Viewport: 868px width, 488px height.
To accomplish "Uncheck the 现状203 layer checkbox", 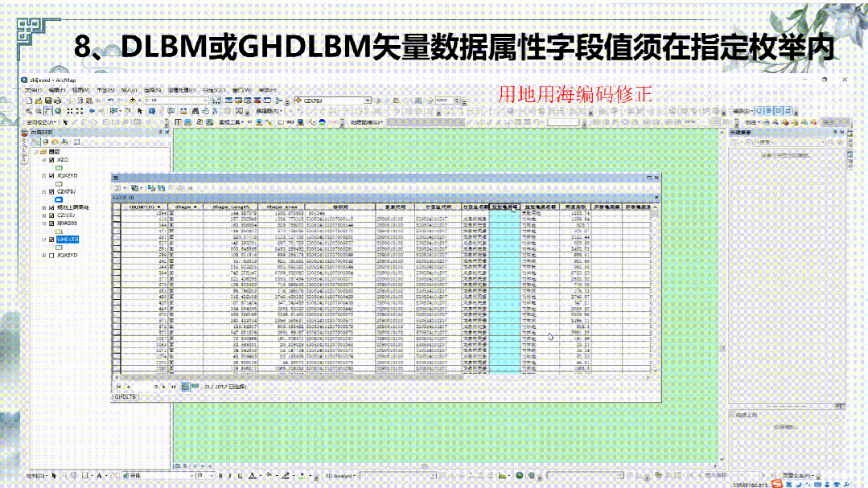I will coord(51,223).
